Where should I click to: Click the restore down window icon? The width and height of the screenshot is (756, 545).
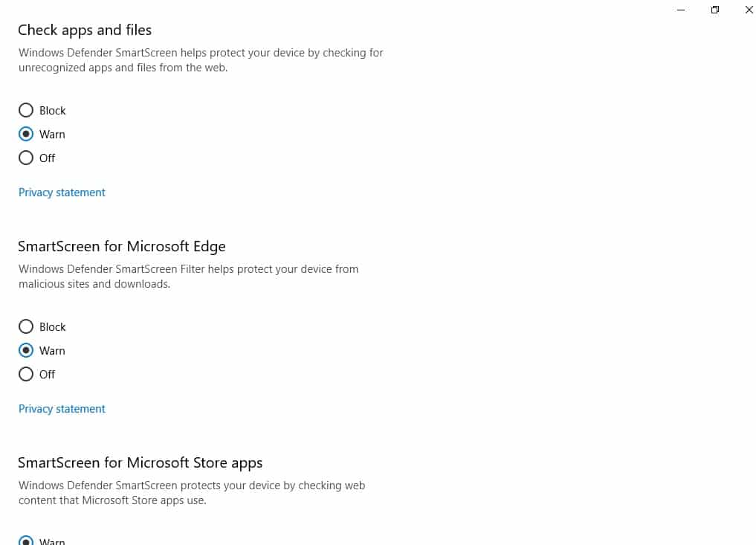point(715,10)
